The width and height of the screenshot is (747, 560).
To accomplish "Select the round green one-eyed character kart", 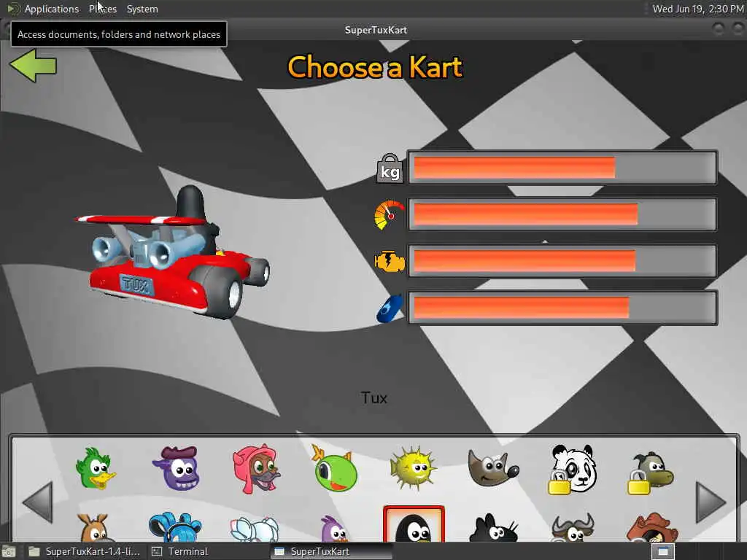I will 334,468.
